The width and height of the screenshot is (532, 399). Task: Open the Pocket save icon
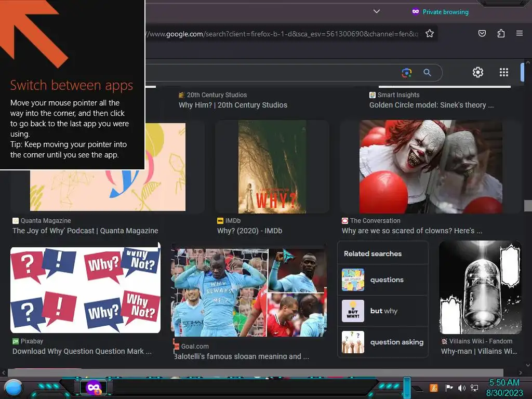482,33
